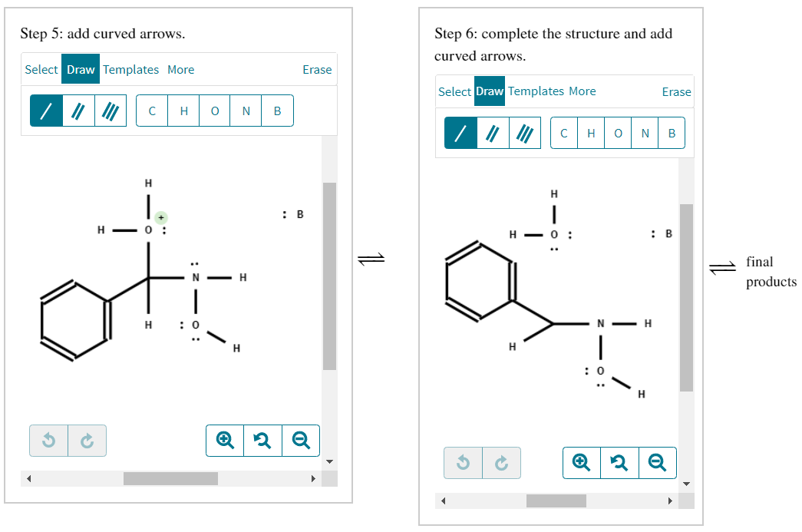Click Erase in the Step 5 toolbar
The width and height of the screenshot is (802, 532).
pos(317,69)
